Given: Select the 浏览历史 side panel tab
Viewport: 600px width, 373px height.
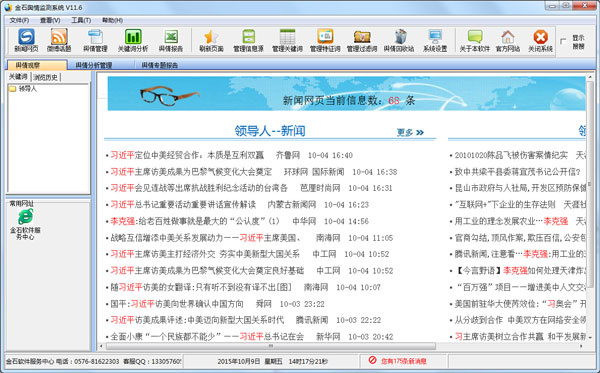Looking at the screenshot, I should (46, 77).
